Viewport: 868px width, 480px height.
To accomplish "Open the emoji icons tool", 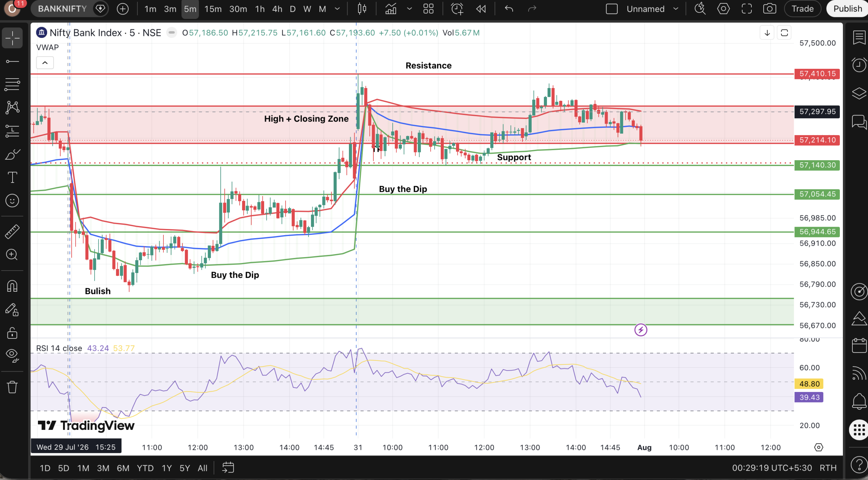I will click(x=12, y=201).
